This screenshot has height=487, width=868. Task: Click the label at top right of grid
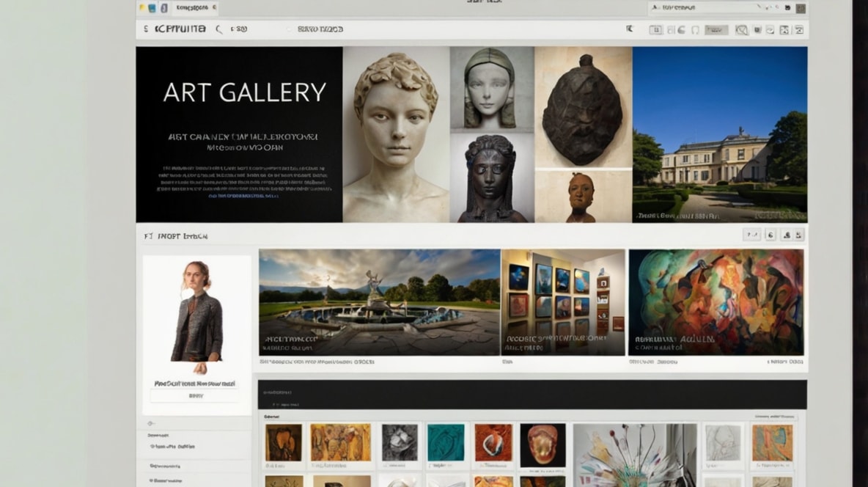click(x=774, y=416)
